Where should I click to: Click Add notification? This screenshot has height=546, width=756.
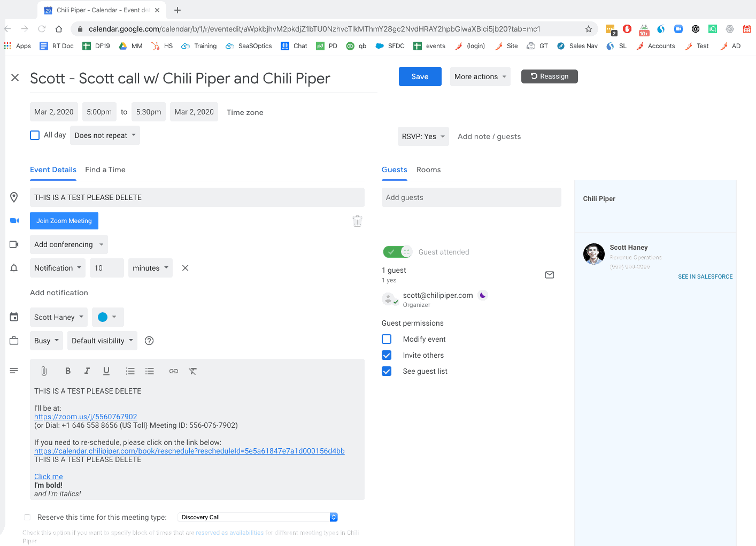click(x=59, y=293)
